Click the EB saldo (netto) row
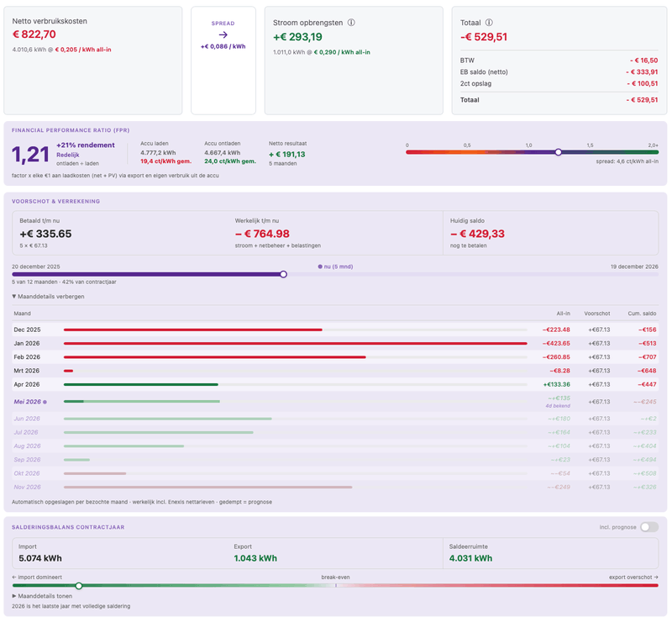The image size is (672, 617). tap(559, 72)
